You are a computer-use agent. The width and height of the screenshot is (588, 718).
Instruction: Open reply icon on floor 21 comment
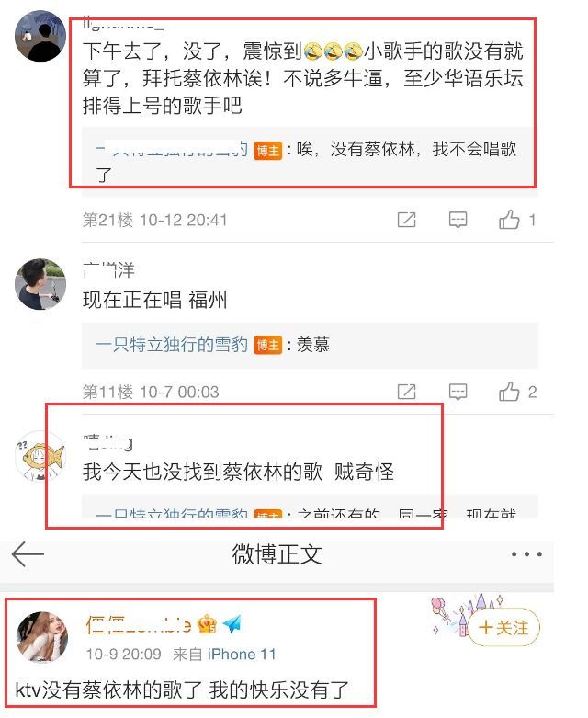458,220
